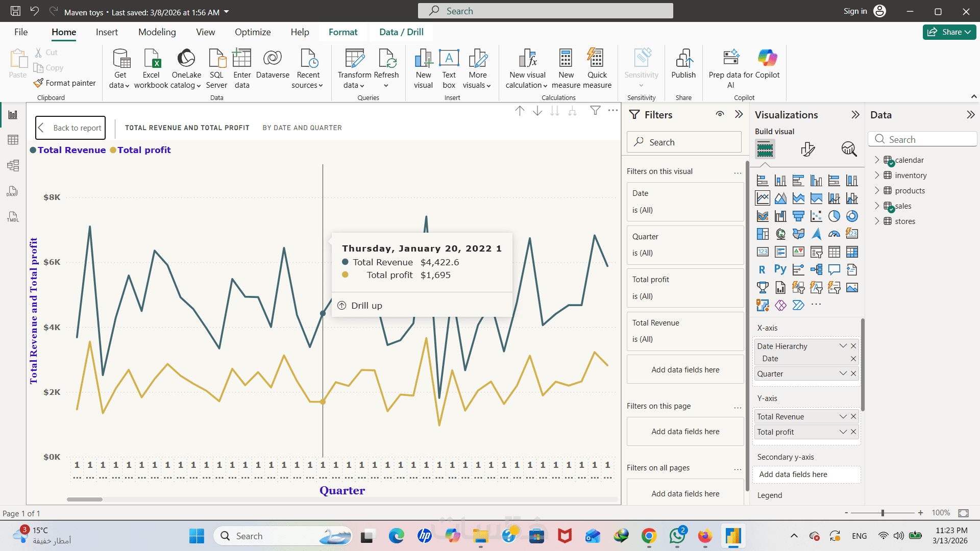Click the Share button
The height and width of the screenshot is (551, 980).
coord(949,32)
